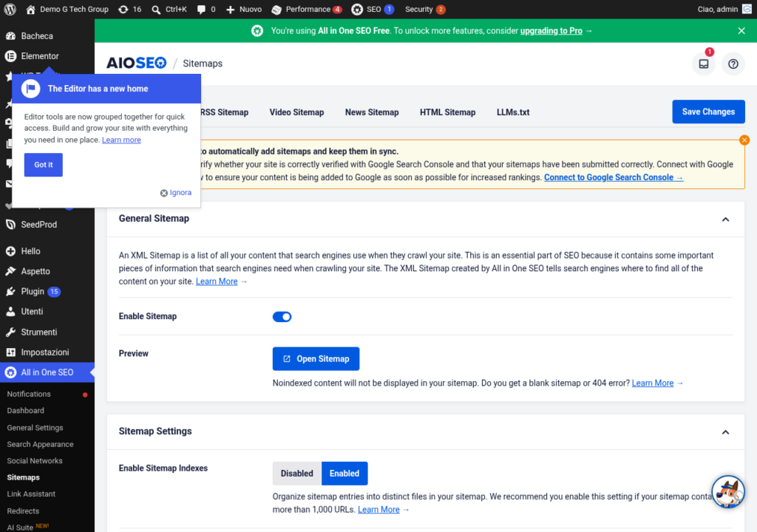Open Performance menu in admin bar

click(307, 9)
